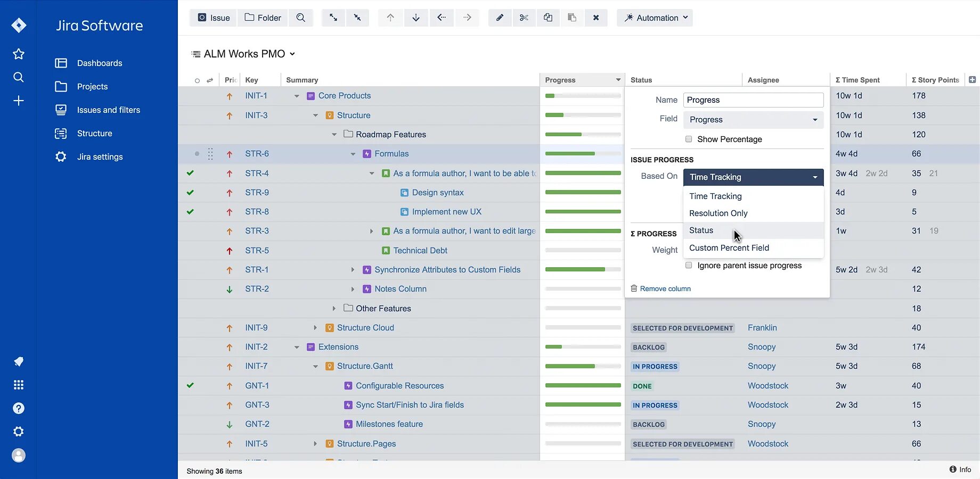Choose Resolution Only option
Screen dimensions: 980x479
(x=753, y=213)
